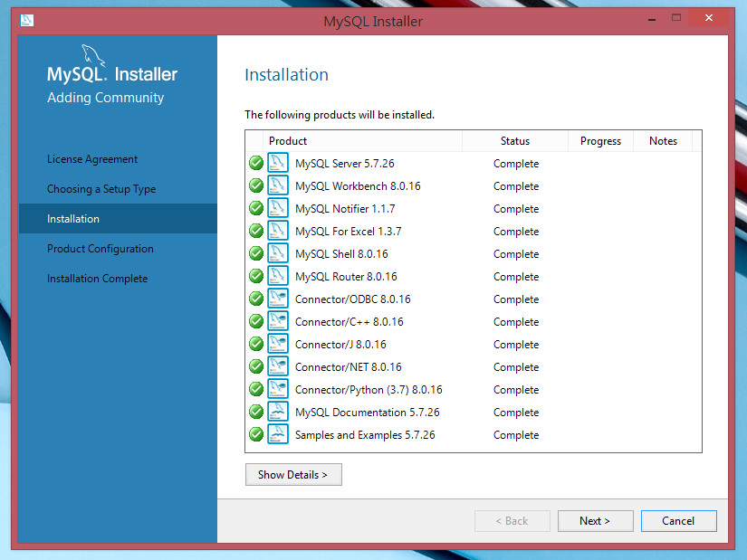
Task: Select the MySQL For Excel 1.3.7 row text
Action: tap(349, 232)
